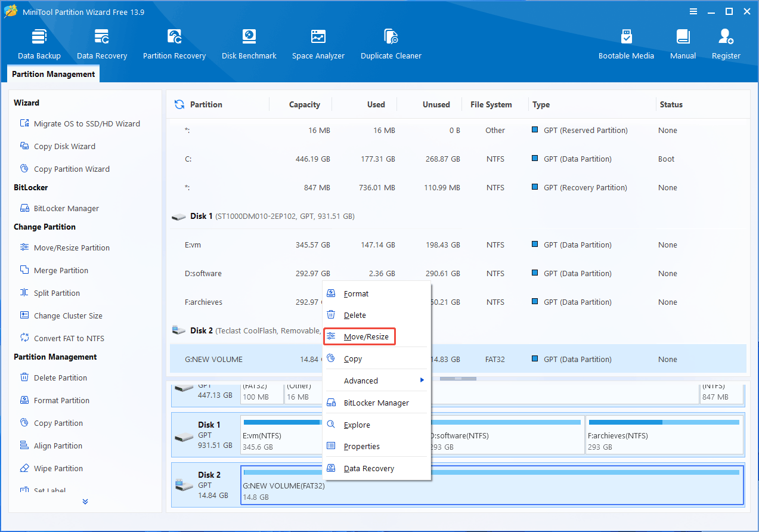Choose Copy in context menu
The image size is (759, 532).
click(377, 358)
